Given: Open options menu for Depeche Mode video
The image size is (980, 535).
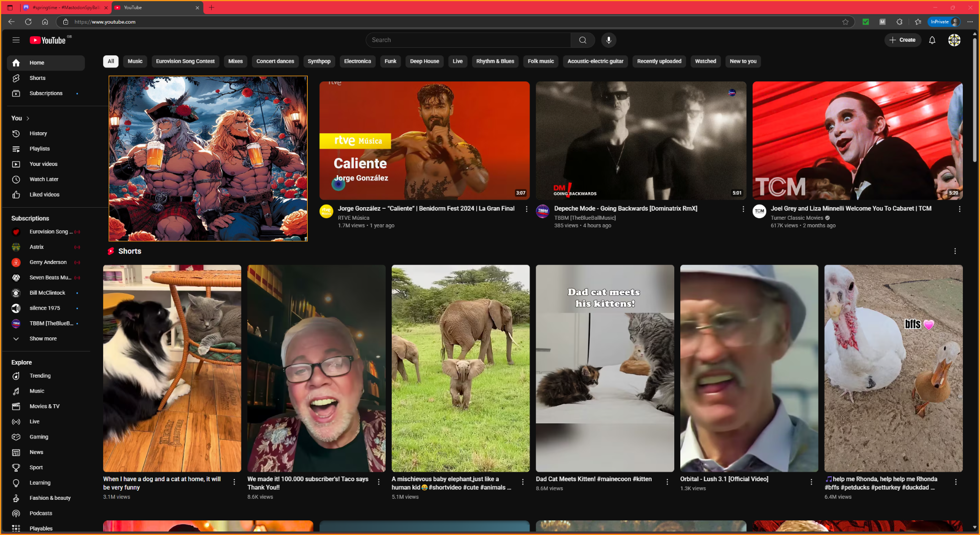Looking at the screenshot, I should (x=743, y=209).
